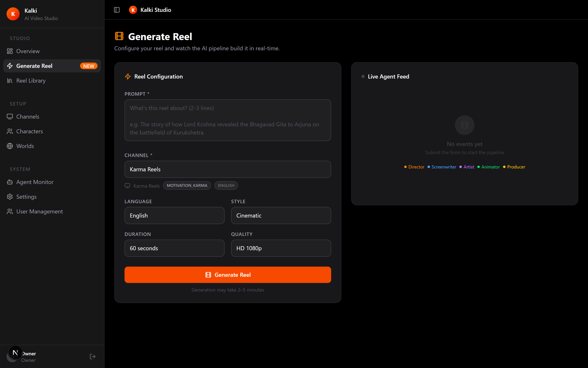Click the "Submit the form to start the pipeline" text
This screenshot has width=588, height=368.
[x=464, y=153]
